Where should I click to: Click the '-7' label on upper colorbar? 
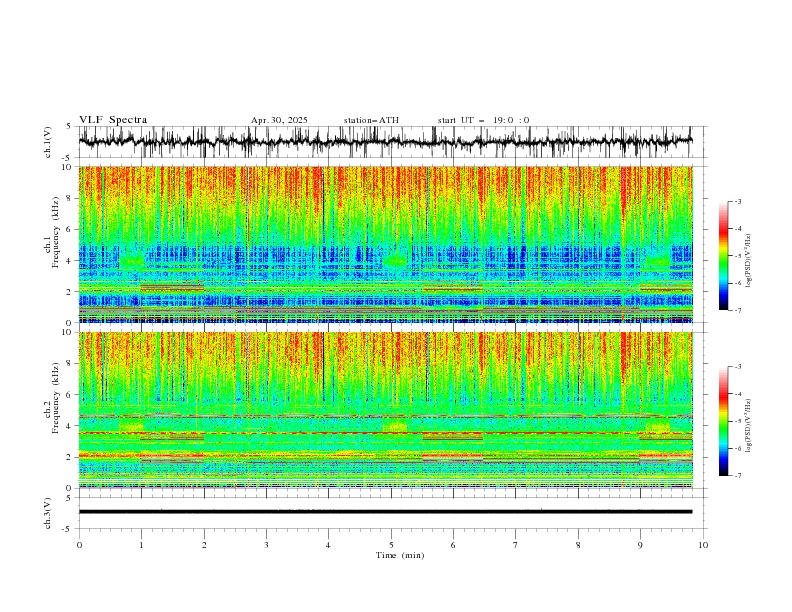738,310
